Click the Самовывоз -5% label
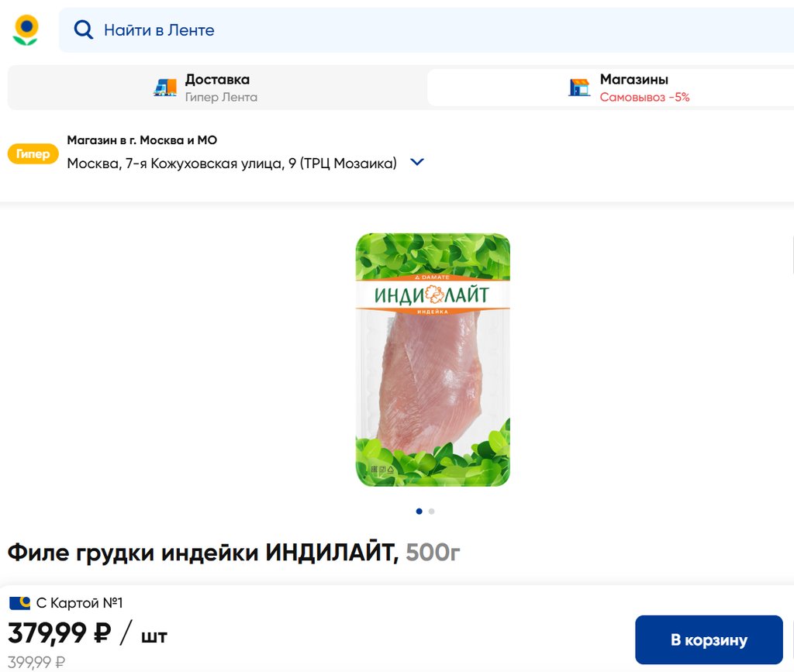This screenshot has height=672, width=794. click(644, 97)
